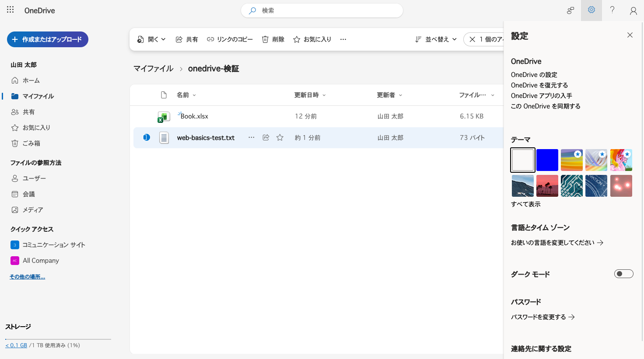This screenshot has width=644, height=359.
Task: Open the account profile icon
Action: click(633, 10)
